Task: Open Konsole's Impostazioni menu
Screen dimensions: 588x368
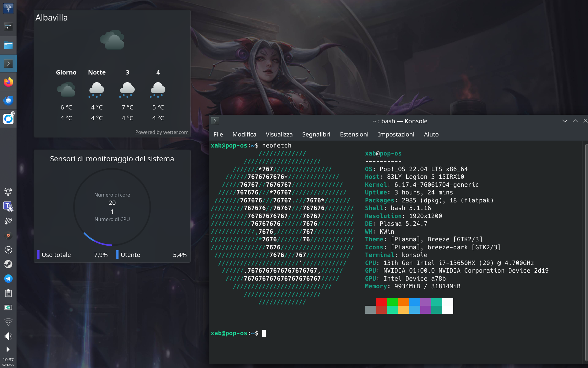Action: (x=396, y=134)
